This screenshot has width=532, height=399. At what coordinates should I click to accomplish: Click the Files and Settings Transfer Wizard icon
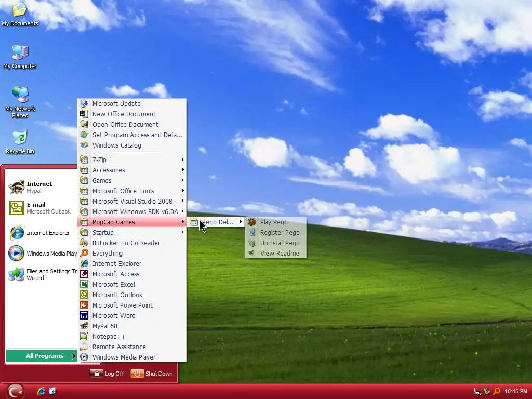(16, 274)
